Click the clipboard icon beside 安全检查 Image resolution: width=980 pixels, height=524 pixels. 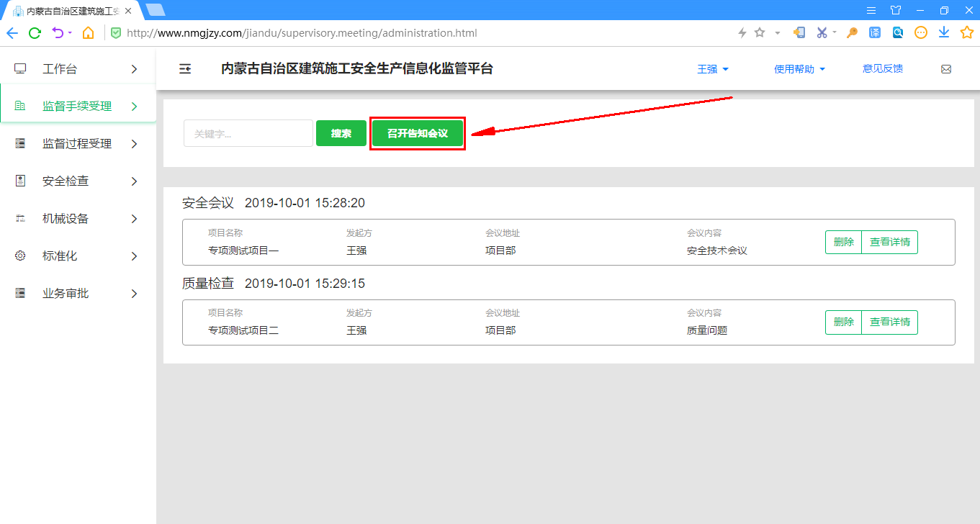[20, 181]
